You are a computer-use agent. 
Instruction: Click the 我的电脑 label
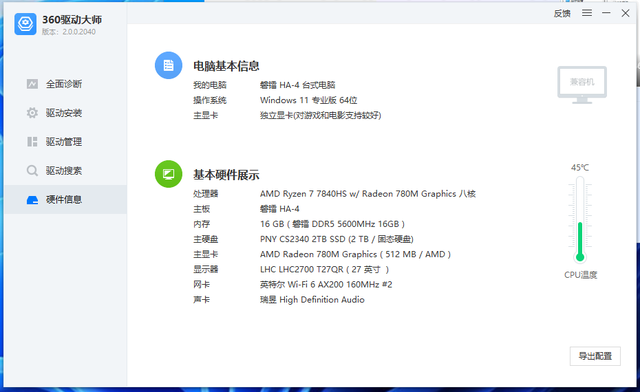210,85
